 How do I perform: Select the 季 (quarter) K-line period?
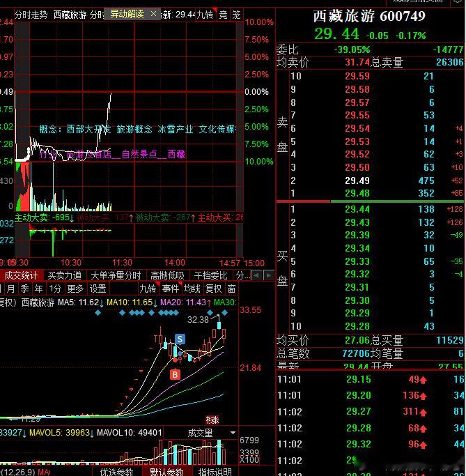24,288
